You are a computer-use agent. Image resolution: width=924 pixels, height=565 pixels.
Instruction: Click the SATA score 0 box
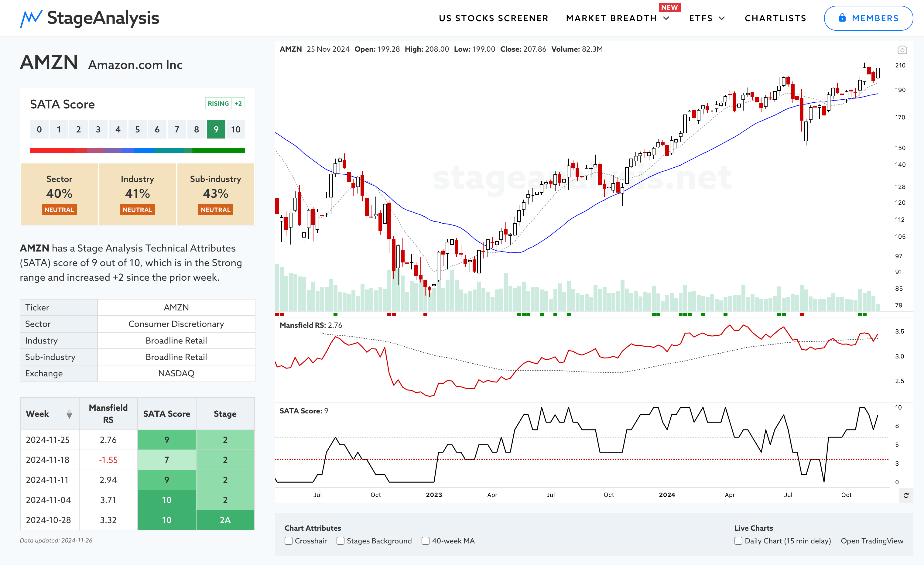pyautogui.click(x=39, y=129)
